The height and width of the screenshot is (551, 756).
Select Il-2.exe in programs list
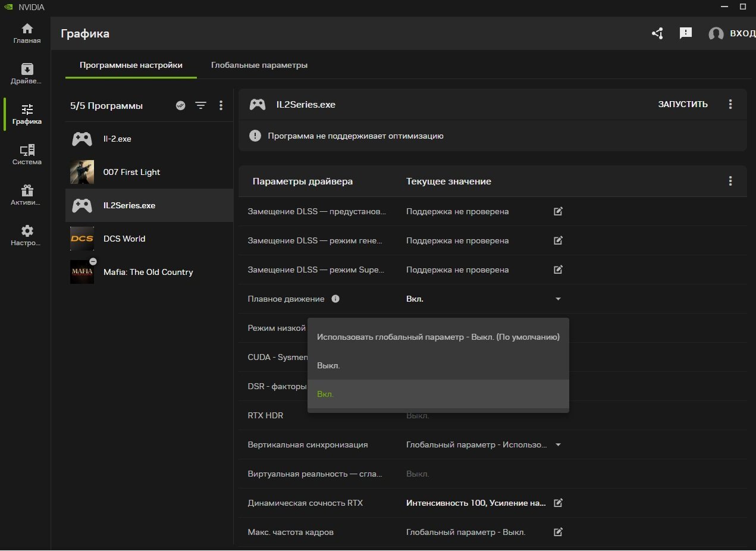pos(149,139)
